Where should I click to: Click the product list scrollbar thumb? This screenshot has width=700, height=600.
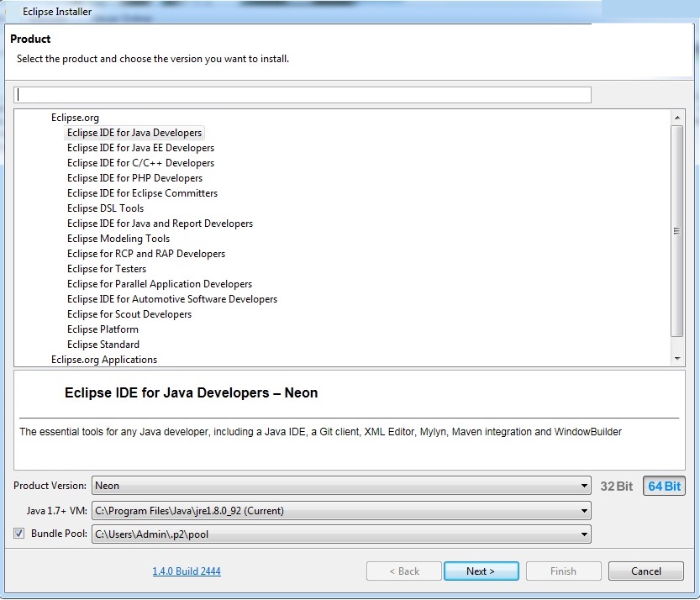(x=677, y=231)
